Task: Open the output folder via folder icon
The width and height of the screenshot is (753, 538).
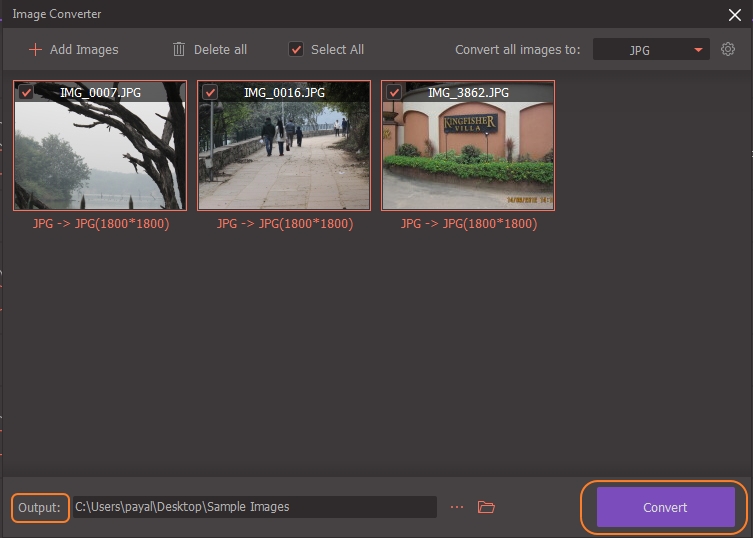Action: click(487, 507)
